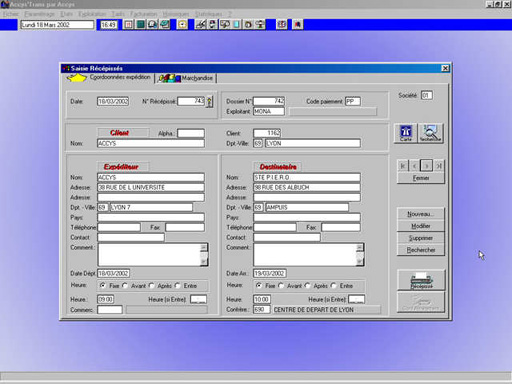The height and width of the screenshot is (384, 512).
Task: Click the Exploitant field containing MONA
Action: 269,111
